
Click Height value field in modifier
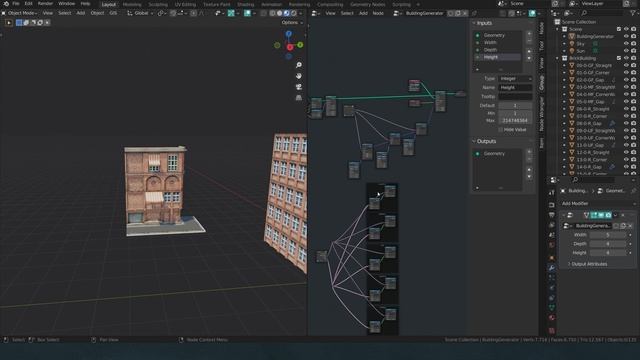click(608, 253)
